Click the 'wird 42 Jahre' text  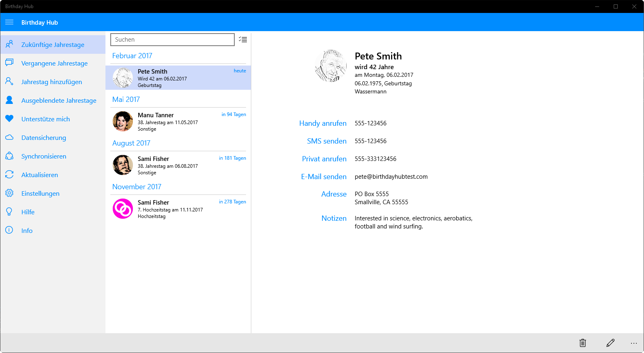point(374,67)
